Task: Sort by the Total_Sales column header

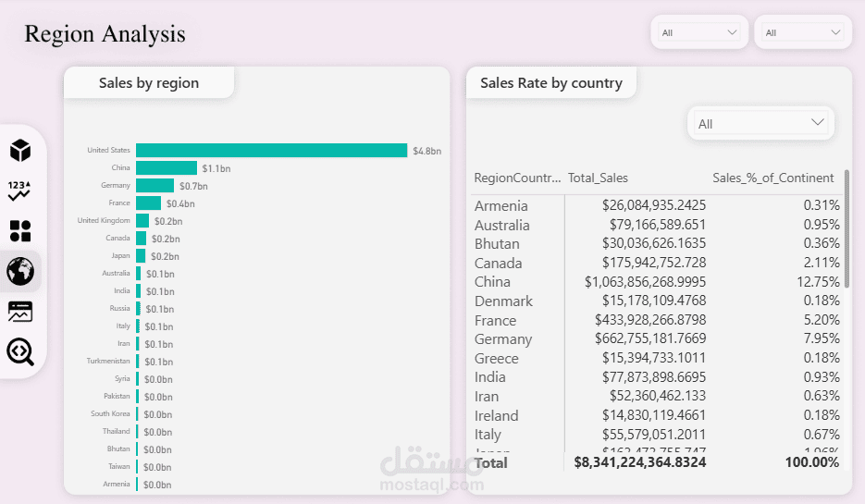Action: [598, 178]
